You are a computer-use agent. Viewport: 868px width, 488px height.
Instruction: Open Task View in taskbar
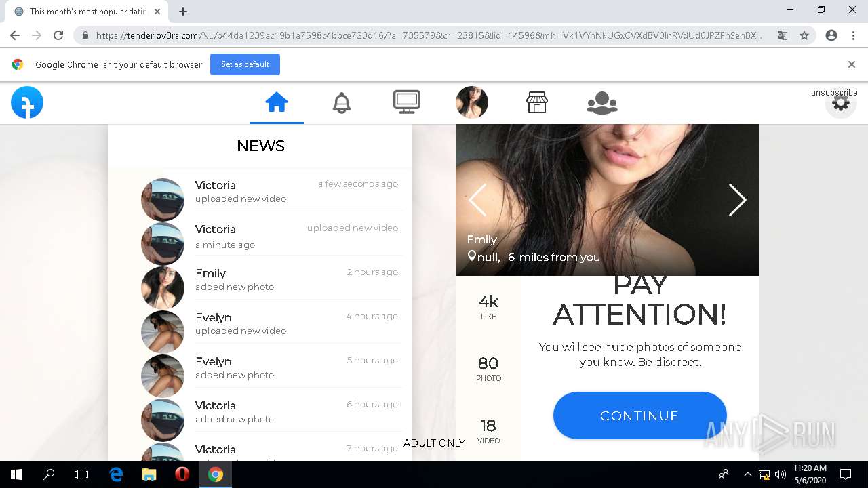coord(81,474)
